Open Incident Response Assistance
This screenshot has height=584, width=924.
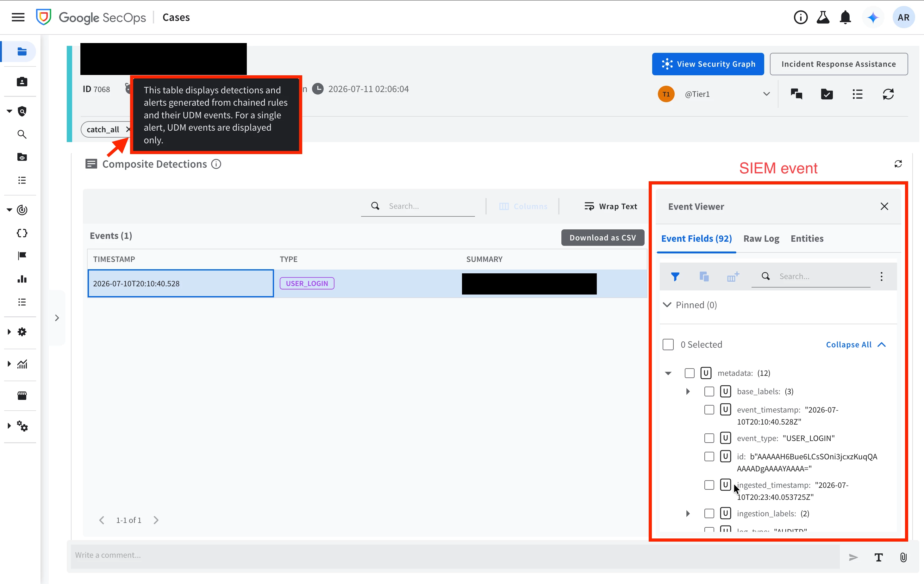tap(839, 64)
